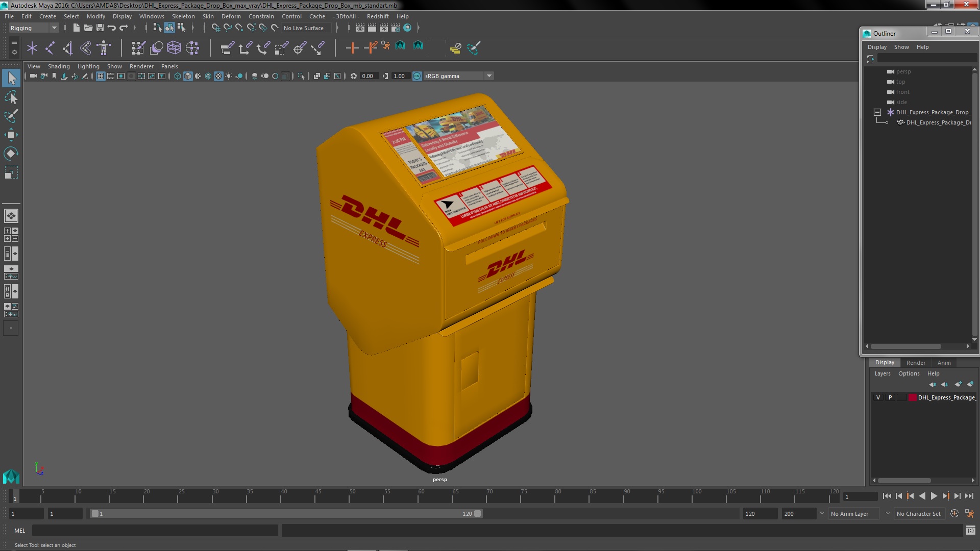Open the Render View clapperboard icon
The image size is (980, 551).
(x=360, y=28)
